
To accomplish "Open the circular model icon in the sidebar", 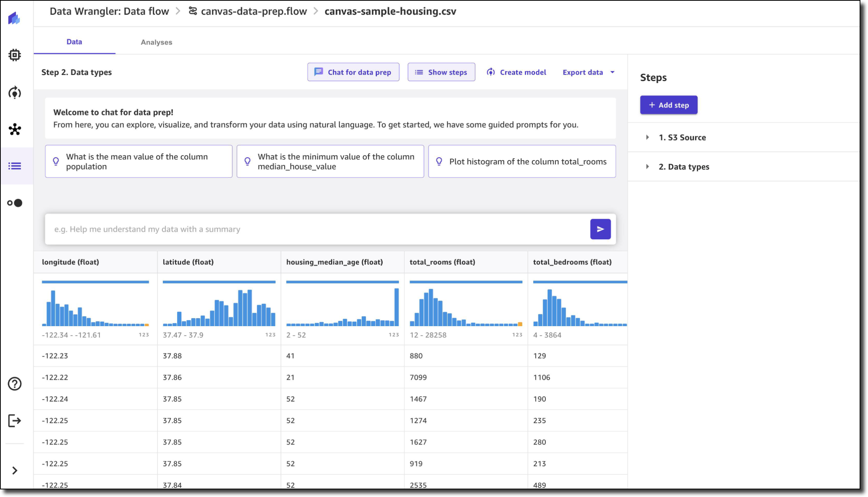I will 14,92.
